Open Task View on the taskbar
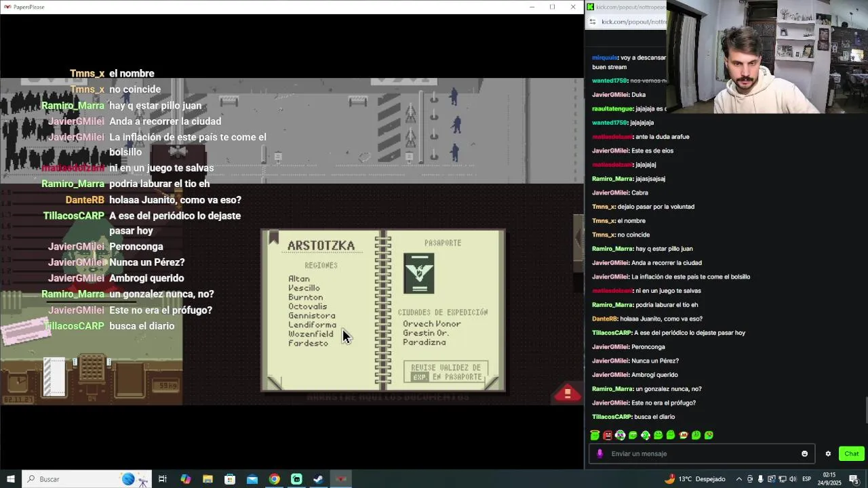Image resolution: width=868 pixels, height=488 pixels. click(163, 479)
